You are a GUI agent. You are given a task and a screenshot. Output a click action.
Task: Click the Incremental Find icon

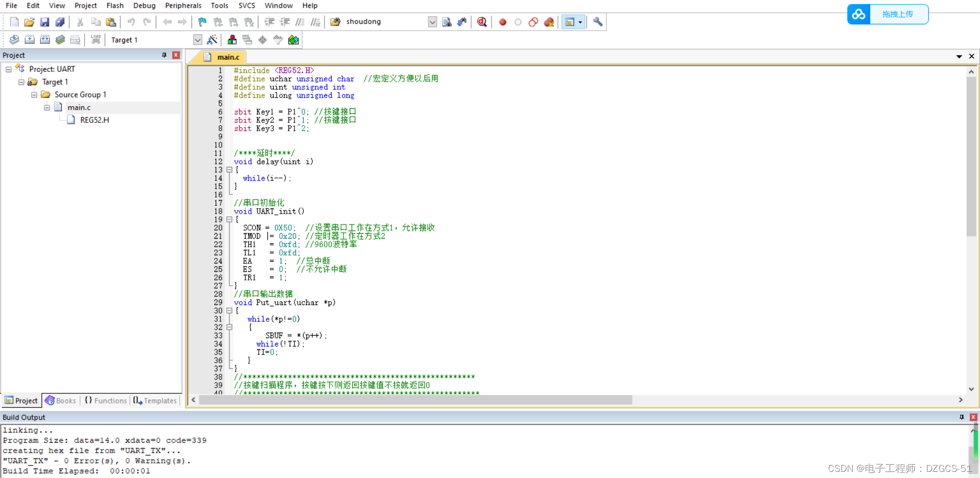coord(462,22)
